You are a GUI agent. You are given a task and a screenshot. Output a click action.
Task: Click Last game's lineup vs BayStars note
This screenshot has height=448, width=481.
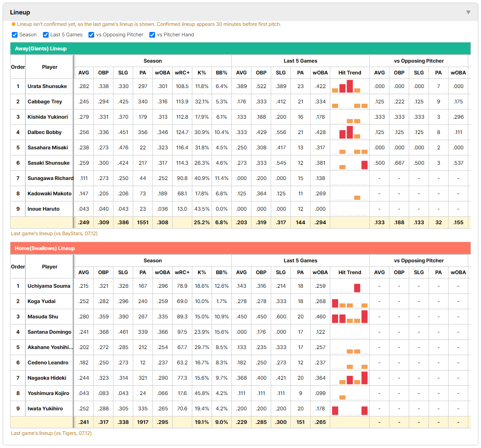click(x=54, y=233)
